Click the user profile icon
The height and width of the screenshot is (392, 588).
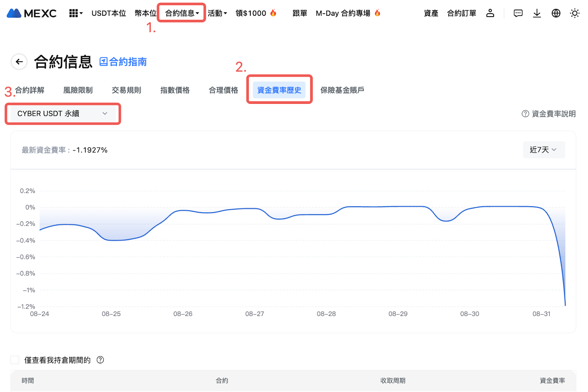(490, 13)
